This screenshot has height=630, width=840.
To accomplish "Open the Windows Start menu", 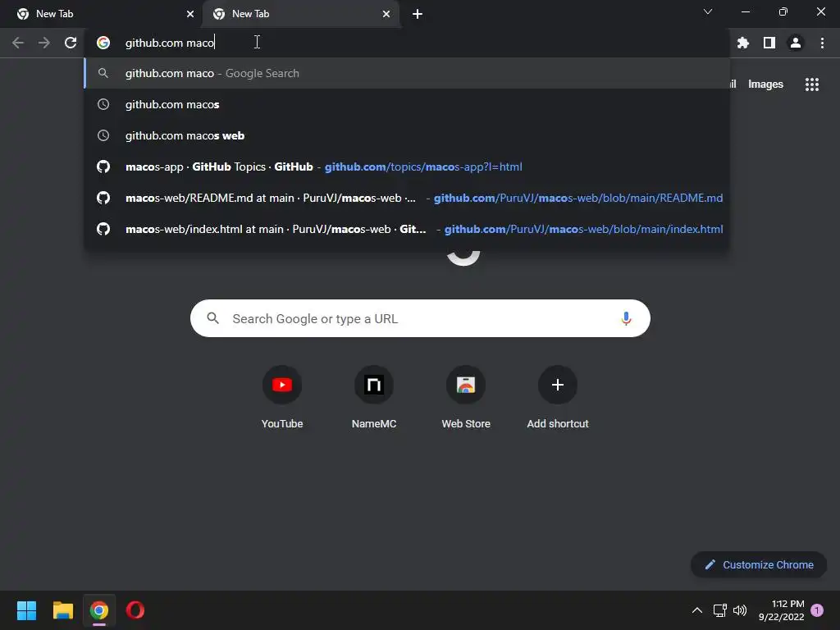I will [27, 610].
